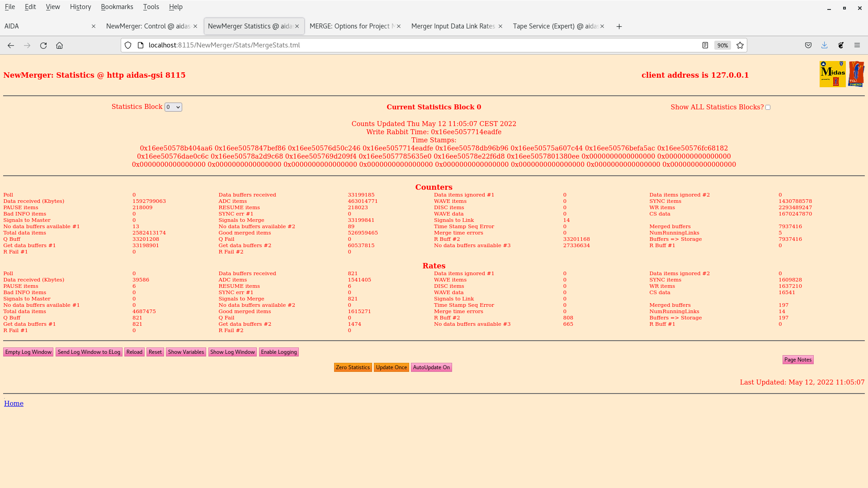
Task: Click the page info icon before localhost URL
Action: (141, 45)
